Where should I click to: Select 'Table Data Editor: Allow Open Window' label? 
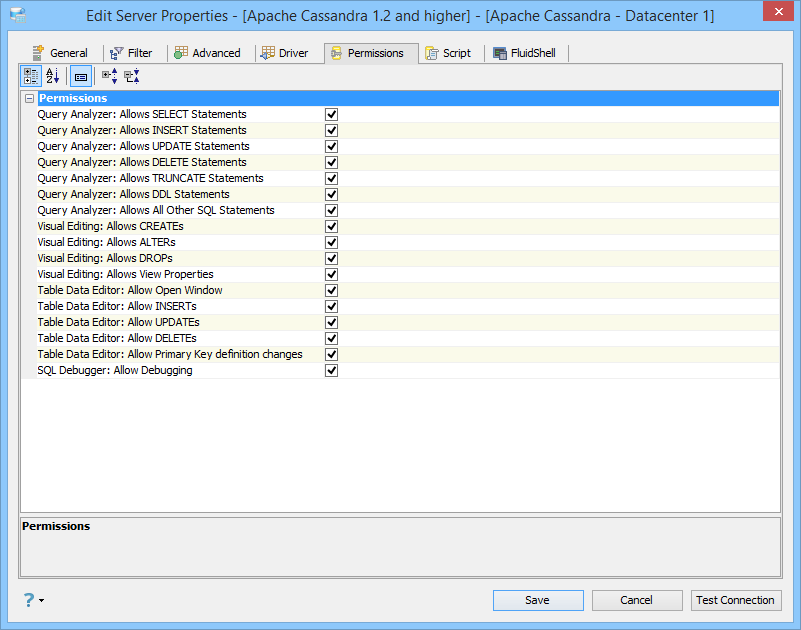[130, 290]
